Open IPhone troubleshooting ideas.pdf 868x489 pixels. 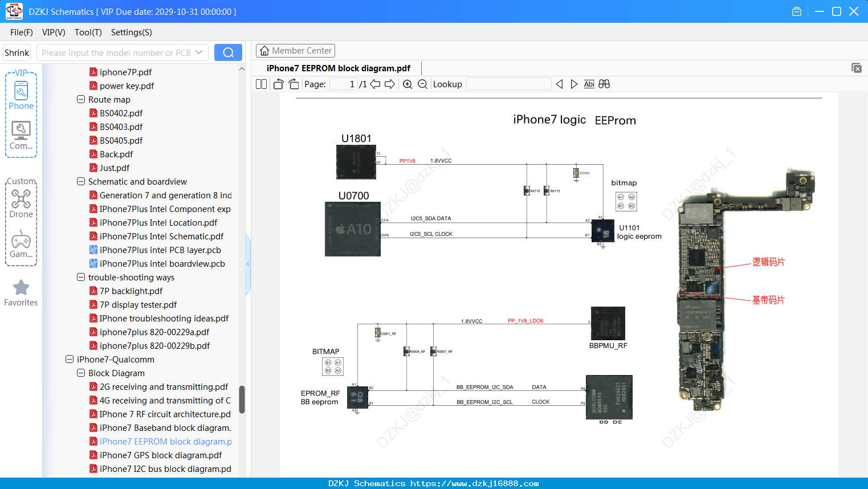(164, 318)
